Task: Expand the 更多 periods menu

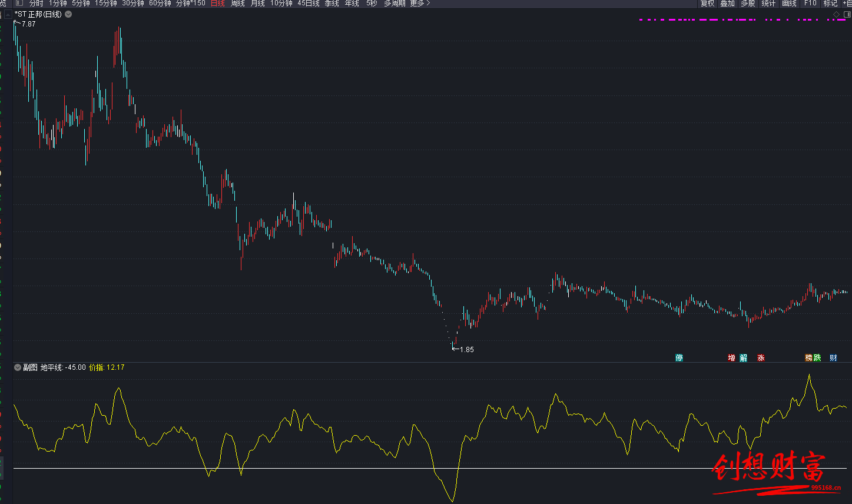Action: tap(420, 4)
